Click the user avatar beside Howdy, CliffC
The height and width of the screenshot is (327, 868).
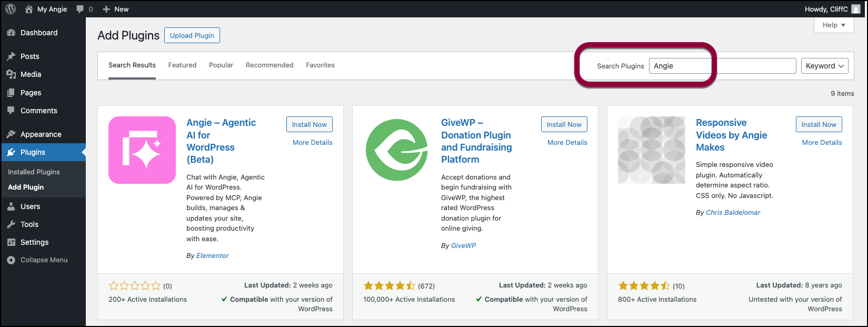tap(856, 9)
